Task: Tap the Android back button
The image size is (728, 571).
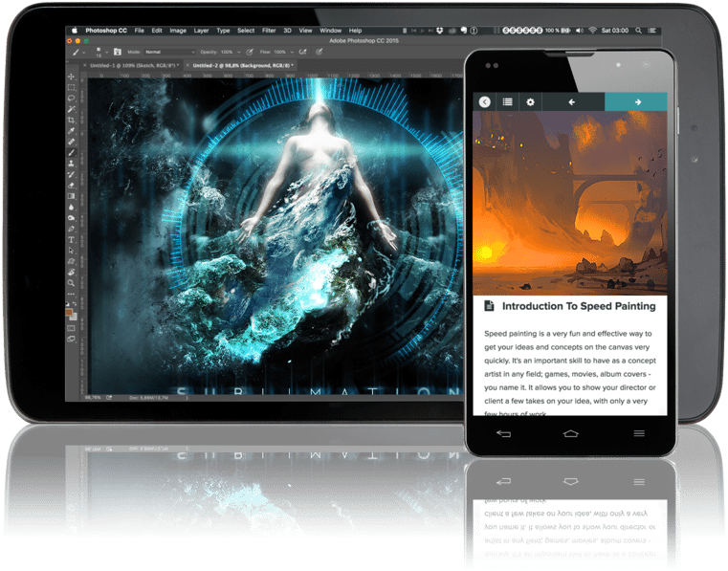Action: pyautogui.click(x=503, y=433)
